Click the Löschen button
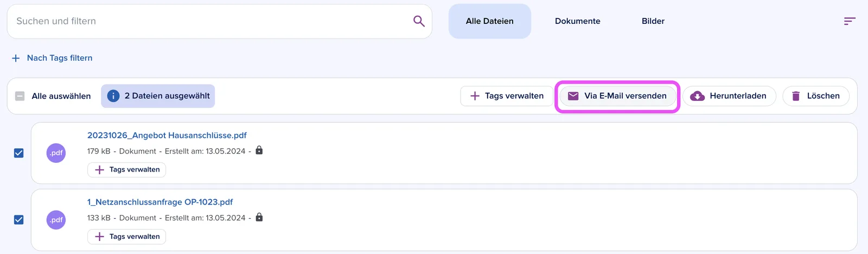This screenshot has height=254, width=868. click(x=816, y=96)
